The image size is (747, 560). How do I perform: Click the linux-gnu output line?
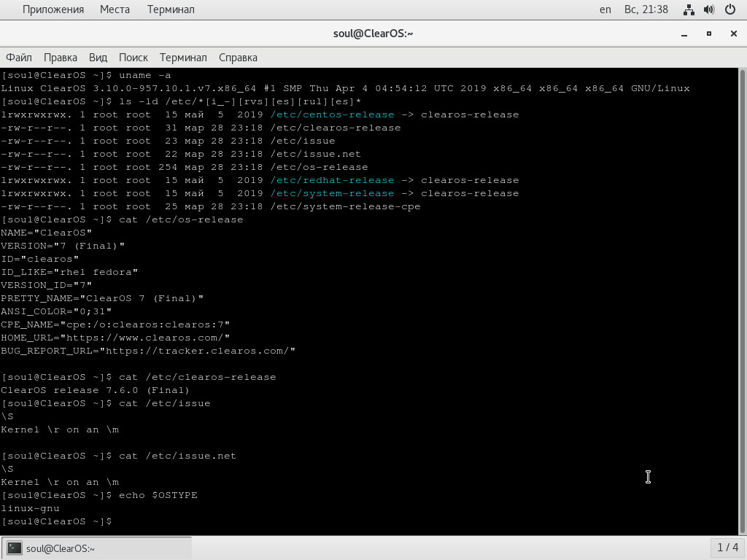point(30,508)
